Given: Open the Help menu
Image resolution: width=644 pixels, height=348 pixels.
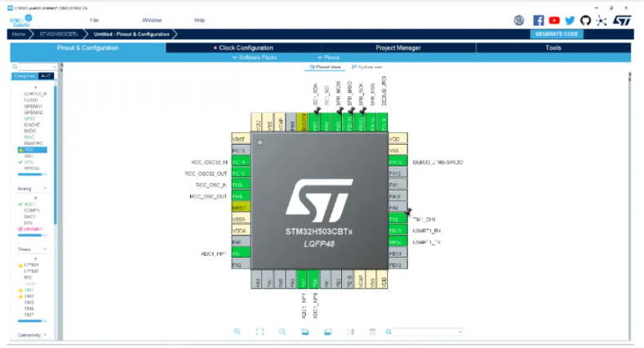Looking at the screenshot, I should pyautogui.click(x=200, y=20).
